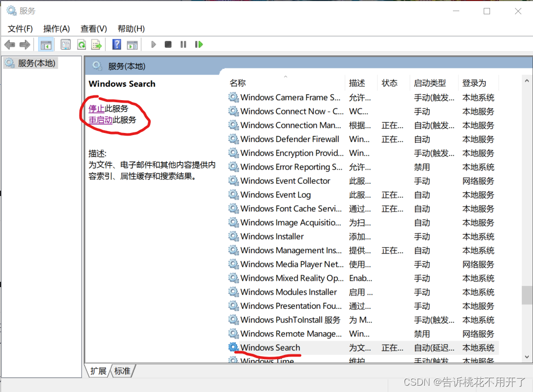Toggle show/hide action pane icon
Screen dimensions: 533x392
(132, 44)
